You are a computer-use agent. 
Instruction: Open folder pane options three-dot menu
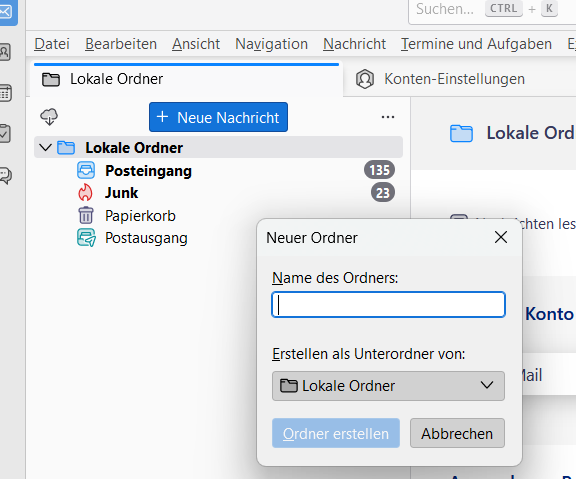(388, 117)
